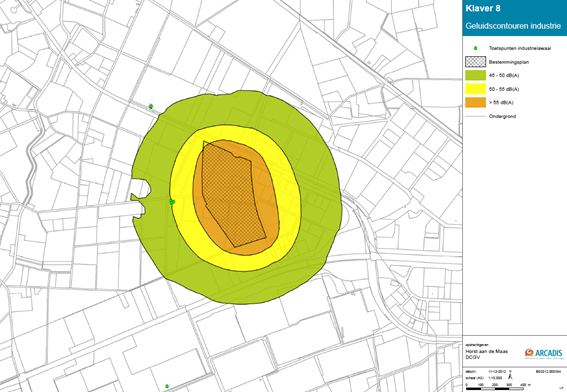Click the Toetspunten industrielawaai legend label
Viewport: 567px width, 392px height.
520,48
